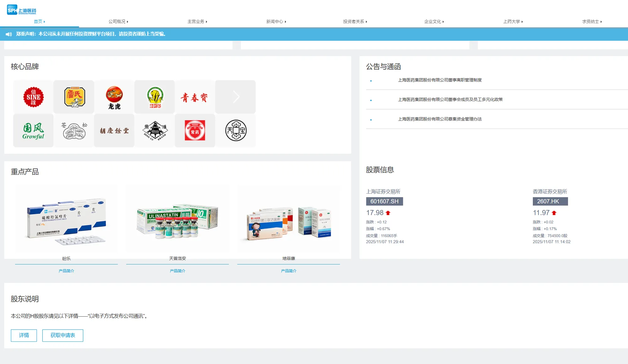The height and width of the screenshot is (364, 628).
Task: Select the Growful 国风 brand logo
Action: [x=33, y=131]
